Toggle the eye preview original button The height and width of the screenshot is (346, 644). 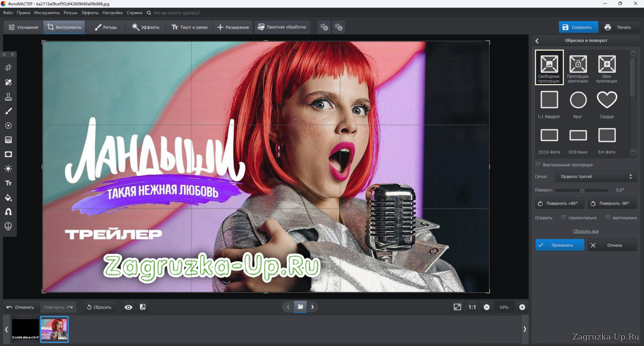(128, 307)
